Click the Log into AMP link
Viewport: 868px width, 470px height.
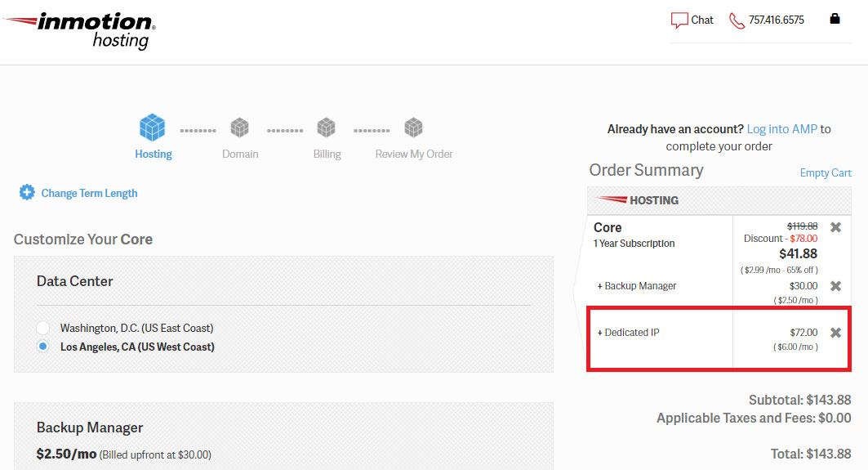point(781,129)
